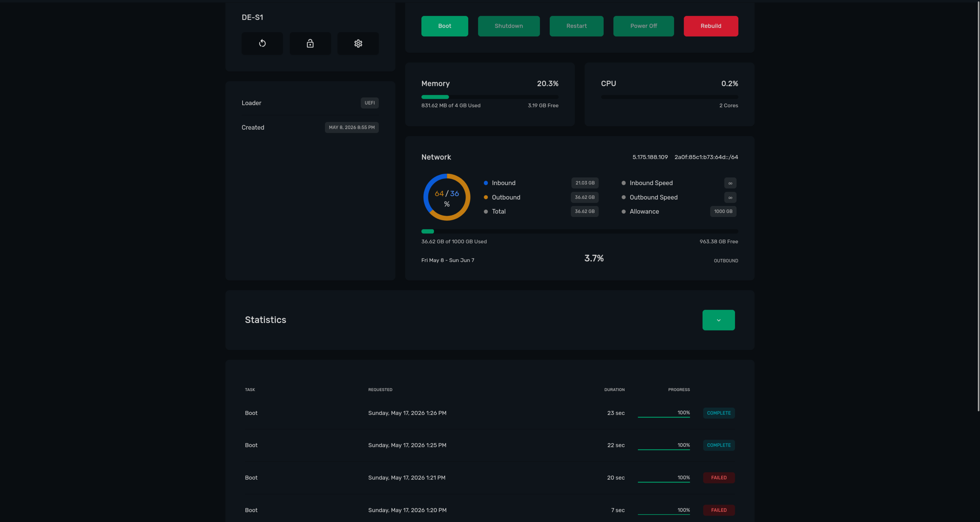This screenshot has width=980, height=522.
Task: Open the gear settings icon under DE-S1
Action: pos(358,43)
